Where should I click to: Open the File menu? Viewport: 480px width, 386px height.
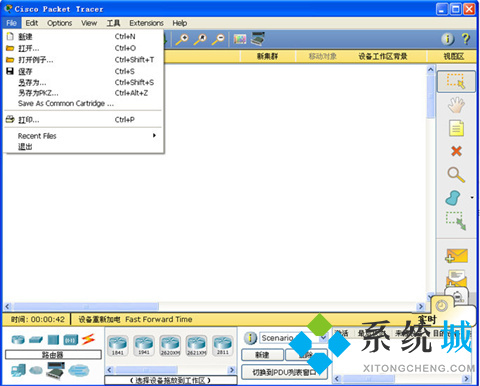[x=11, y=23]
